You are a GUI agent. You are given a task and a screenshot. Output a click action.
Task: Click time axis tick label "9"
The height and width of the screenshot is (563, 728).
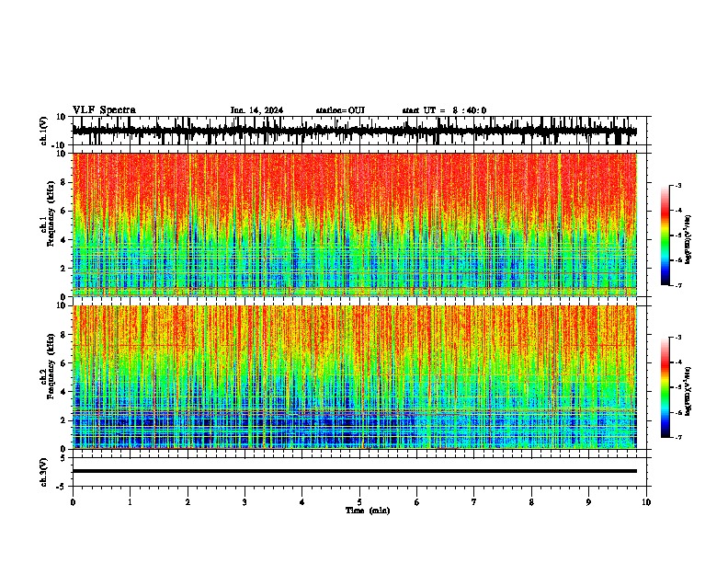(x=588, y=502)
